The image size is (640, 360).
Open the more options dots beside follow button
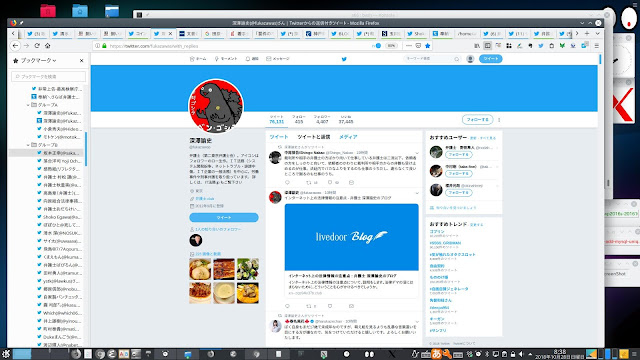tap(499, 120)
